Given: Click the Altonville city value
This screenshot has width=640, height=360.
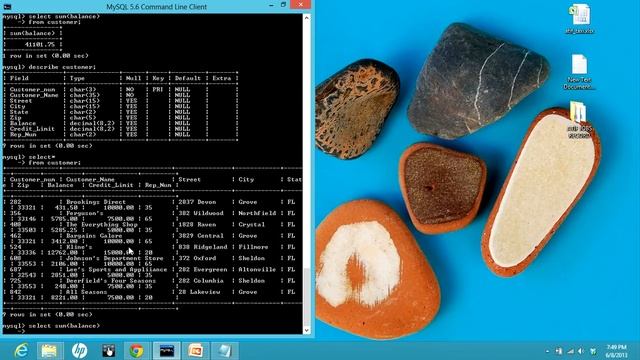Looking at the screenshot, I should pyautogui.click(x=257, y=269).
